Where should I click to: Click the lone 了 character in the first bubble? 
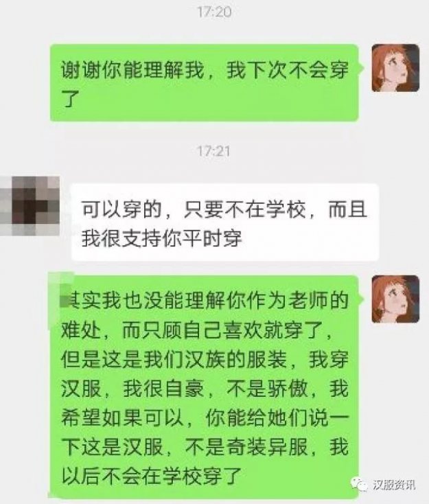[x=71, y=98]
